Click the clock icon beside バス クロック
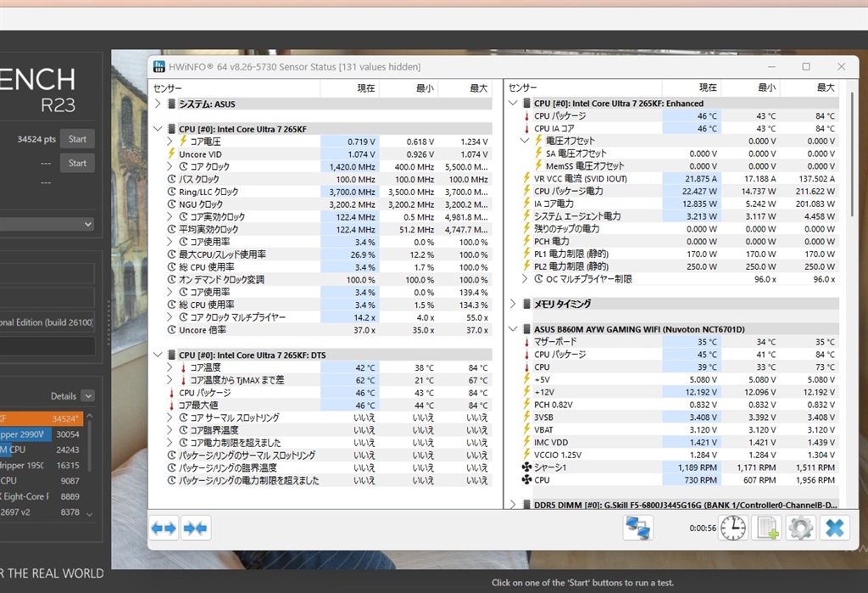Viewport: 868px width, 593px height. click(171, 179)
